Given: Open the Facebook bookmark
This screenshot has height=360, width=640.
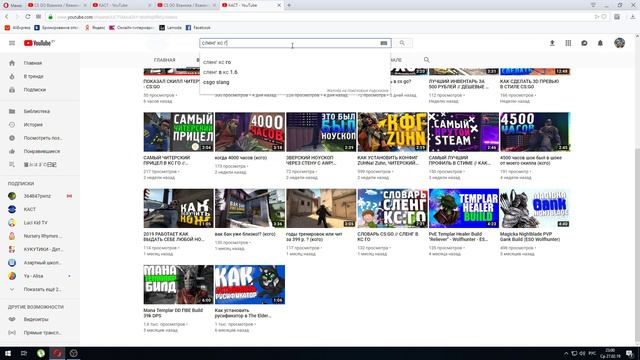Looking at the screenshot, I should 198,28.
